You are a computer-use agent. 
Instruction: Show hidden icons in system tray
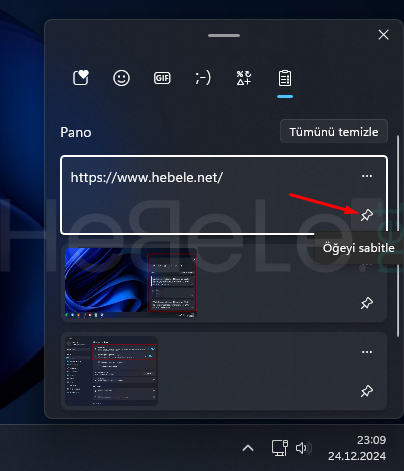248,448
